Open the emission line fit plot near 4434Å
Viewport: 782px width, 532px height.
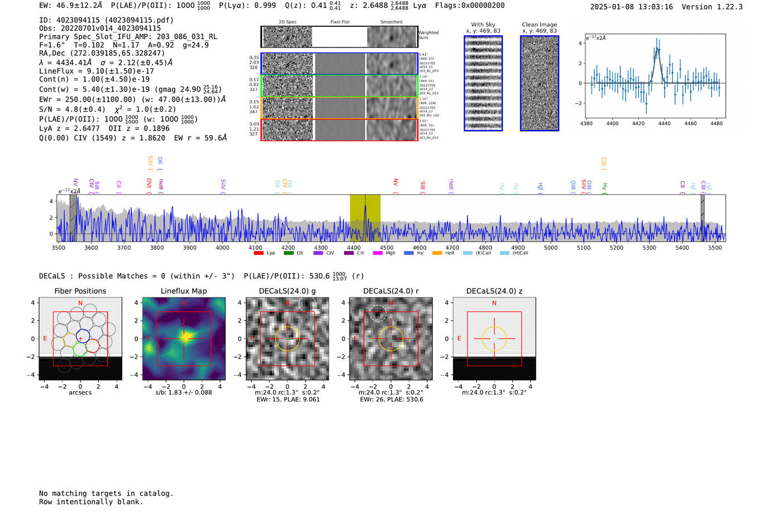coord(656,76)
